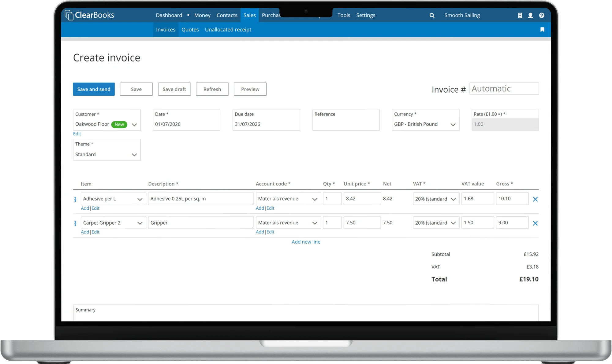Click the Gross field showing 9.00
The image size is (612, 364).
[512, 223]
